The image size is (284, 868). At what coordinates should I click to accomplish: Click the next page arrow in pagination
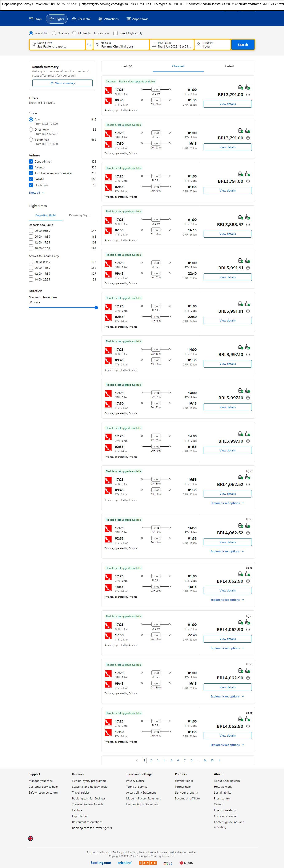[x=219, y=760]
